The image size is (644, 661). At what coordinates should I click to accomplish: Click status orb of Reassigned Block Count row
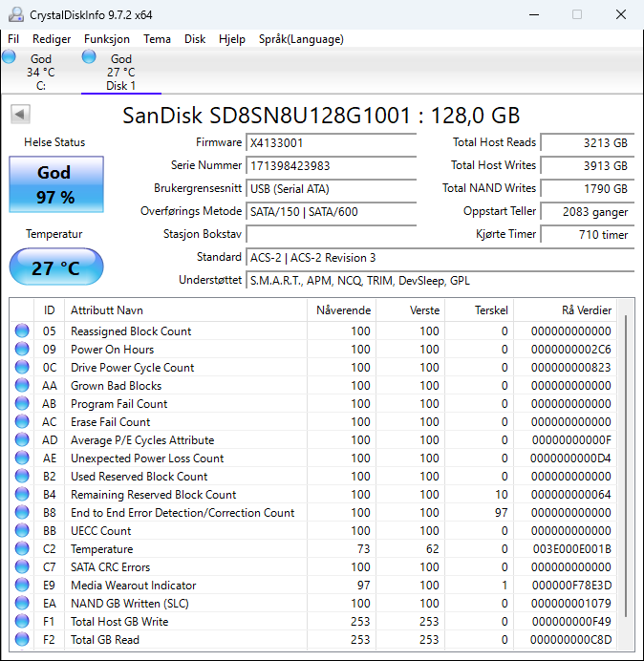pyautogui.click(x=22, y=330)
